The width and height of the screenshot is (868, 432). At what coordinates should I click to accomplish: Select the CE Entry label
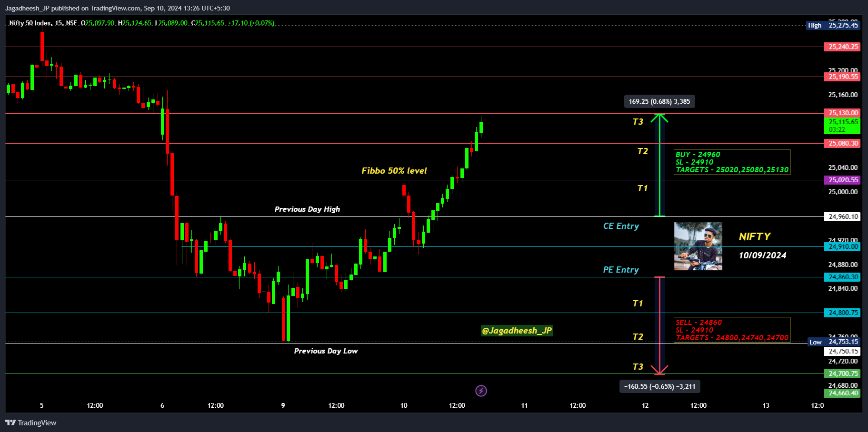621,226
